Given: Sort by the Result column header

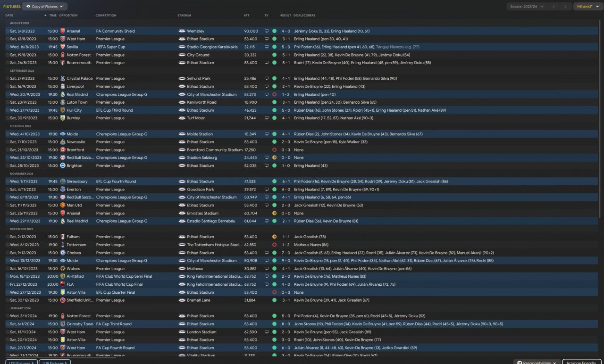Looking at the screenshot, I should [285, 16].
